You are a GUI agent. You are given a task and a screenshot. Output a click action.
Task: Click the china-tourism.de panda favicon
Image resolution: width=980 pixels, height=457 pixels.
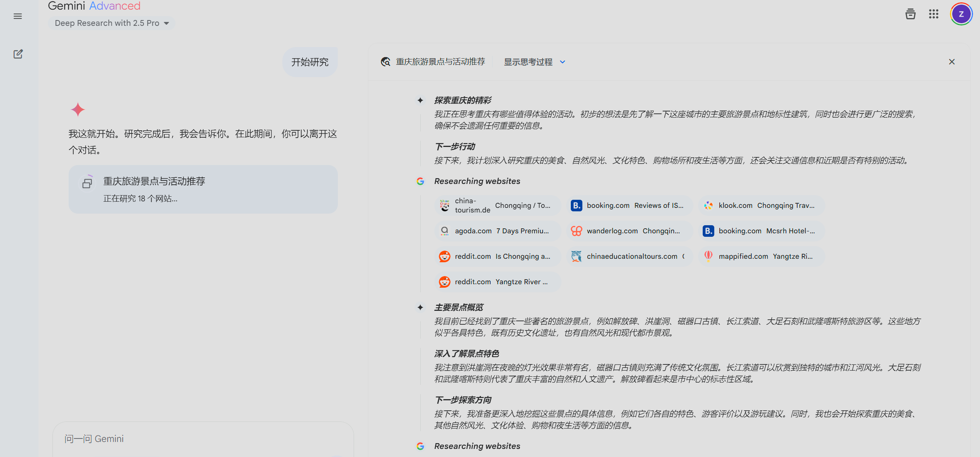click(445, 206)
